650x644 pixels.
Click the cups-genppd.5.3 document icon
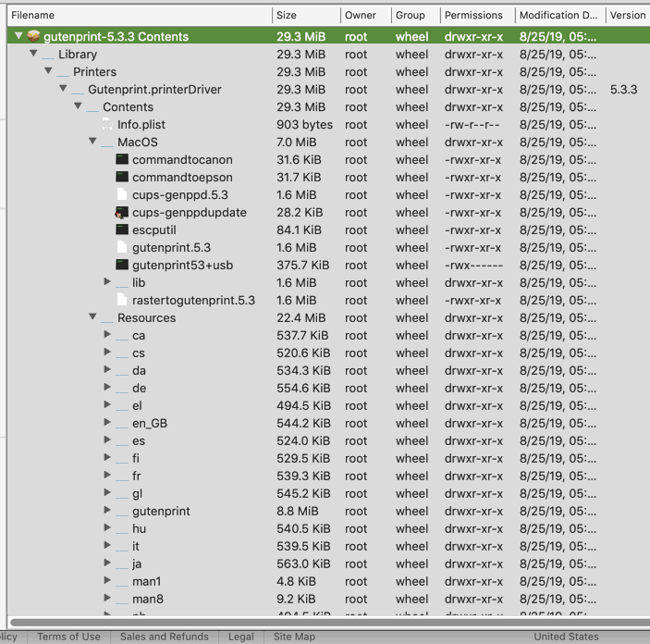coord(122,194)
